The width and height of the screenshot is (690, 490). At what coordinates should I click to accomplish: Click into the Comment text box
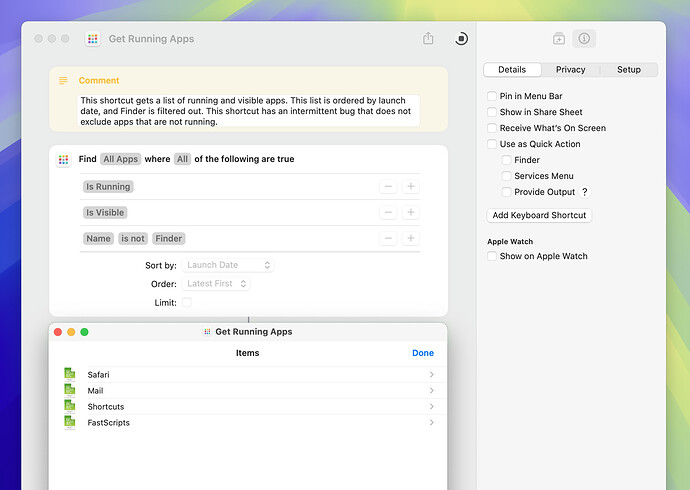point(249,111)
